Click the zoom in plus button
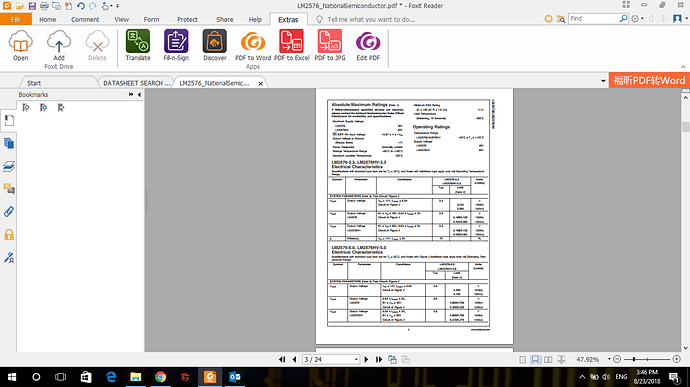690x387 pixels. click(x=677, y=359)
